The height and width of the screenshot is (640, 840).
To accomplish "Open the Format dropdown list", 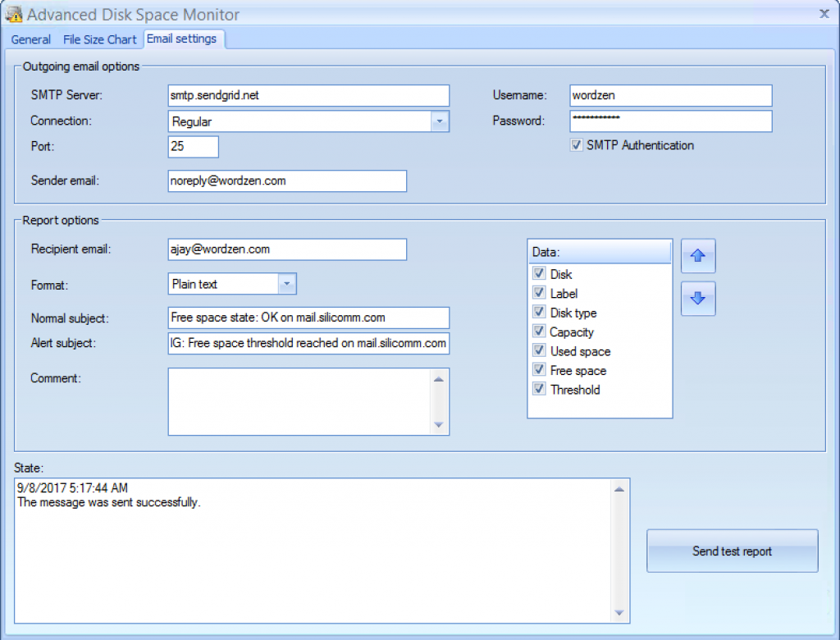I will click(x=287, y=284).
